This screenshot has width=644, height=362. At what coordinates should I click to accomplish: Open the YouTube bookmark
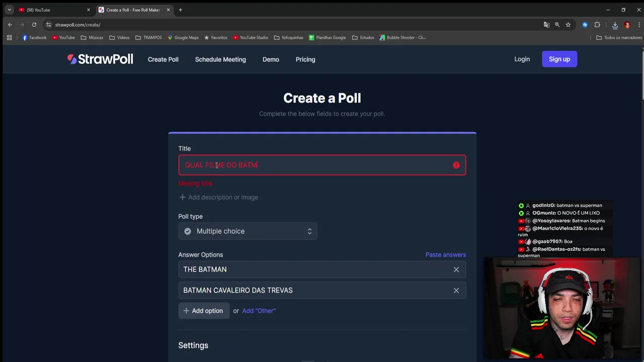pos(63,38)
